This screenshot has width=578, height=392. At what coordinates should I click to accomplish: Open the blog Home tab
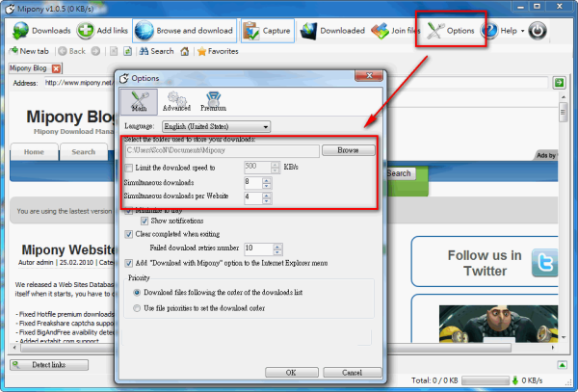[34, 152]
